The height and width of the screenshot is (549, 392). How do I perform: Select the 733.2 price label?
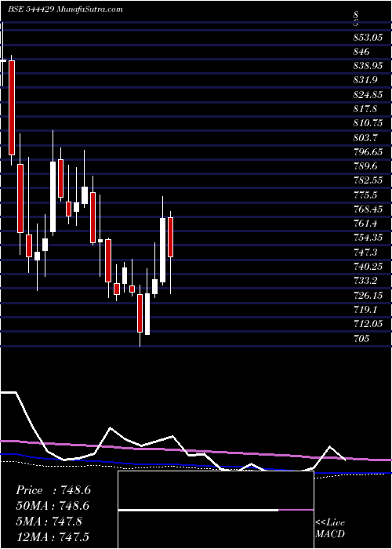[365, 281]
